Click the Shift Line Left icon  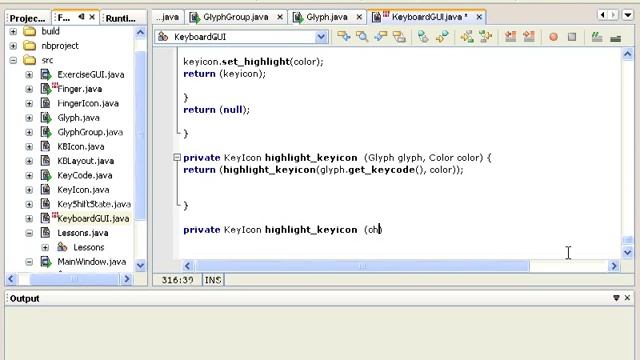tap(510, 37)
